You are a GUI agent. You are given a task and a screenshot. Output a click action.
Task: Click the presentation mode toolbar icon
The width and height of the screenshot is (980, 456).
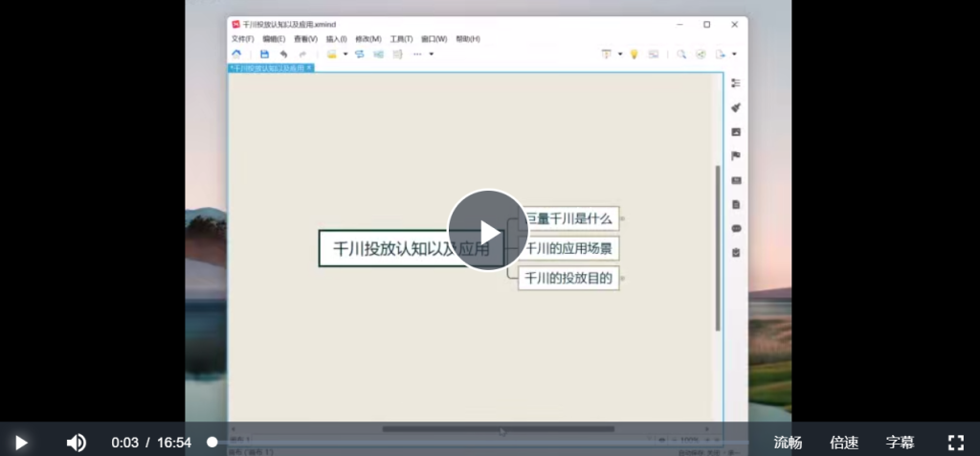coord(606,55)
